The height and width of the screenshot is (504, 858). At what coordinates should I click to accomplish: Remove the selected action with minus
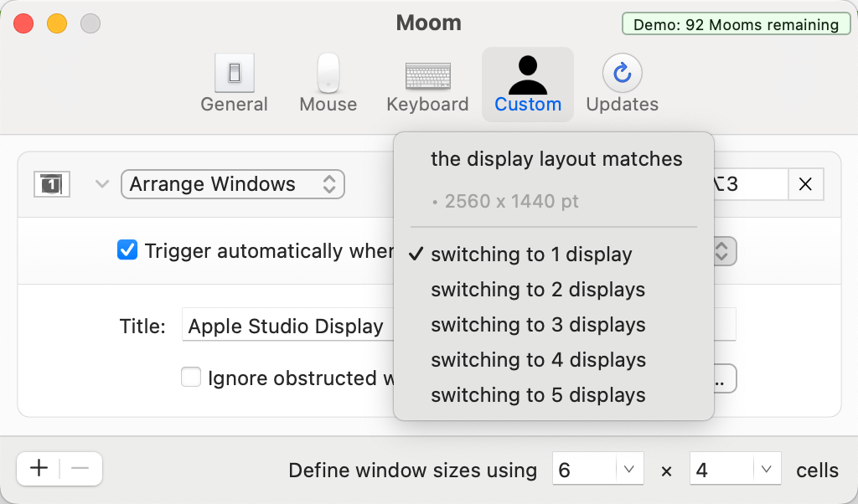80,469
